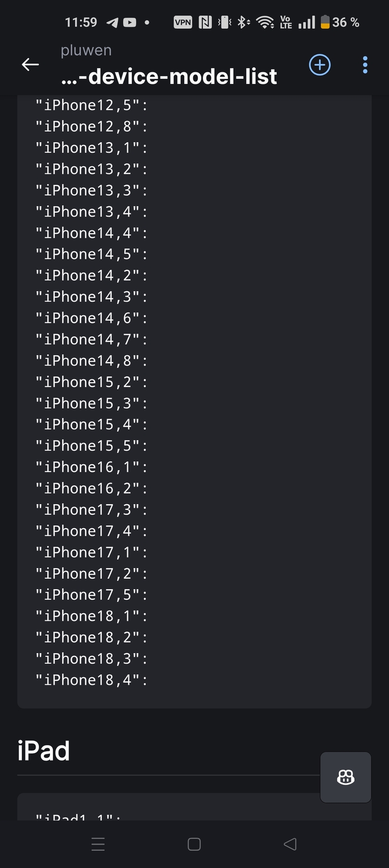
Task: Tap the Telegram notification icon
Action: [112, 23]
